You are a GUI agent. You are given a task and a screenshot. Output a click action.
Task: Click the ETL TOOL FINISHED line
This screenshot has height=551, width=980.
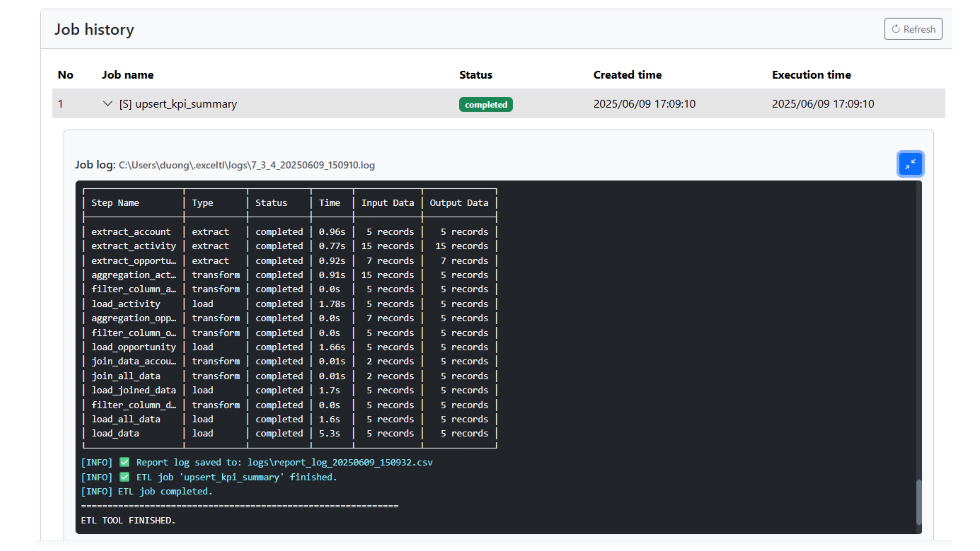[x=128, y=520]
